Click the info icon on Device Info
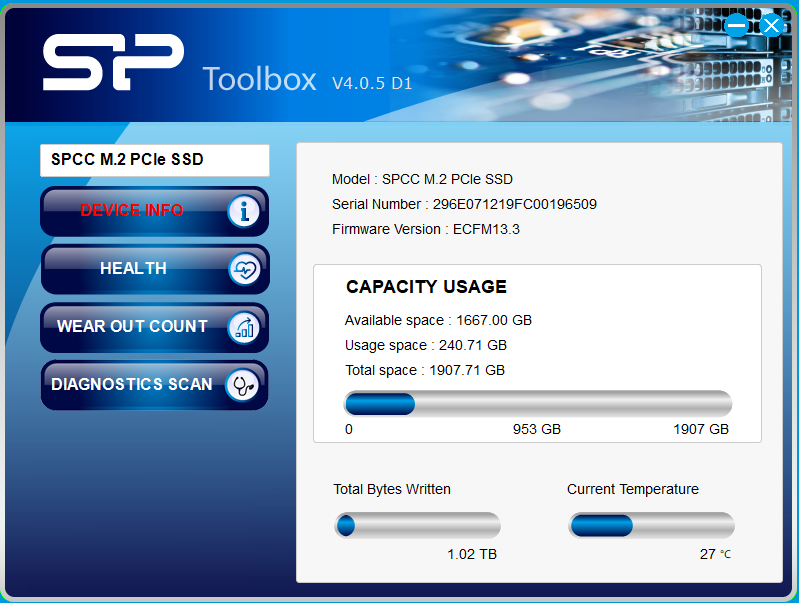 (244, 211)
